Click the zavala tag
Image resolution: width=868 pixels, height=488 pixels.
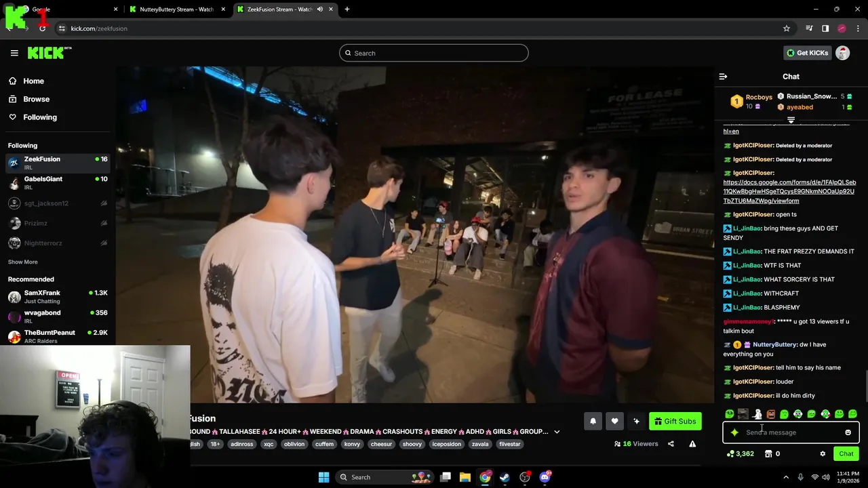coord(480,444)
